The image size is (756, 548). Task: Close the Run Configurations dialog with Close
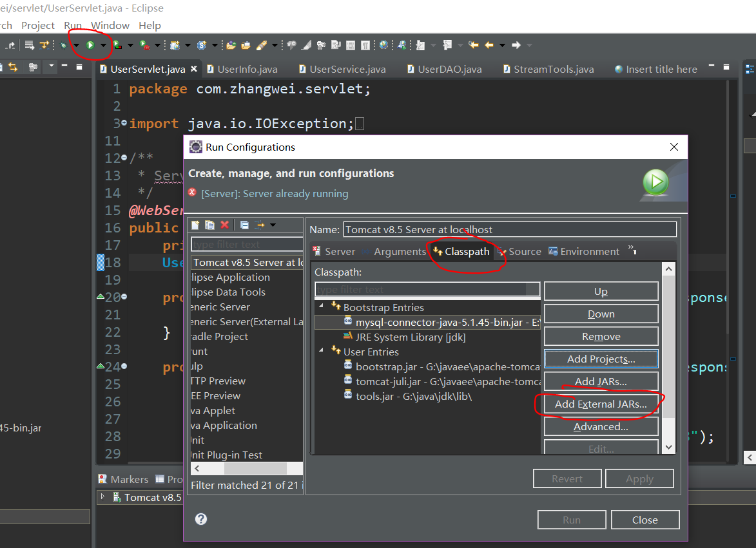pyautogui.click(x=645, y=520)
